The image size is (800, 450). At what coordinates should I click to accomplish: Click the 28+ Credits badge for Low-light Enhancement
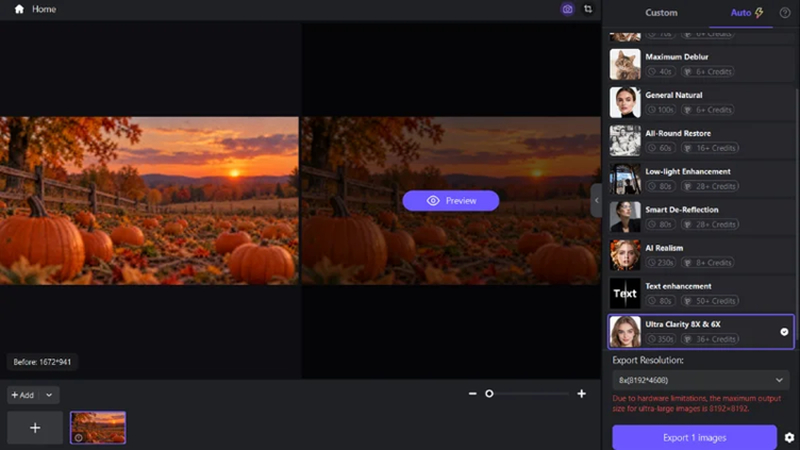pos(710,186)
